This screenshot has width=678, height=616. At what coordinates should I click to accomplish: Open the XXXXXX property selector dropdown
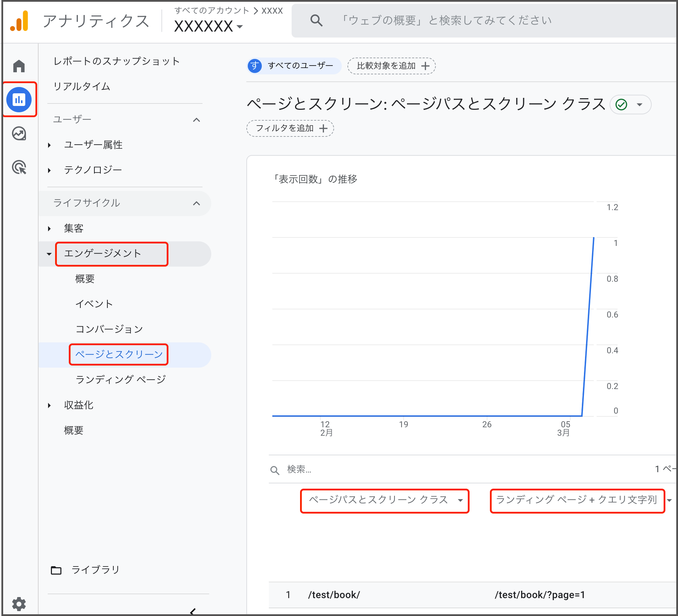coord(208,26)
